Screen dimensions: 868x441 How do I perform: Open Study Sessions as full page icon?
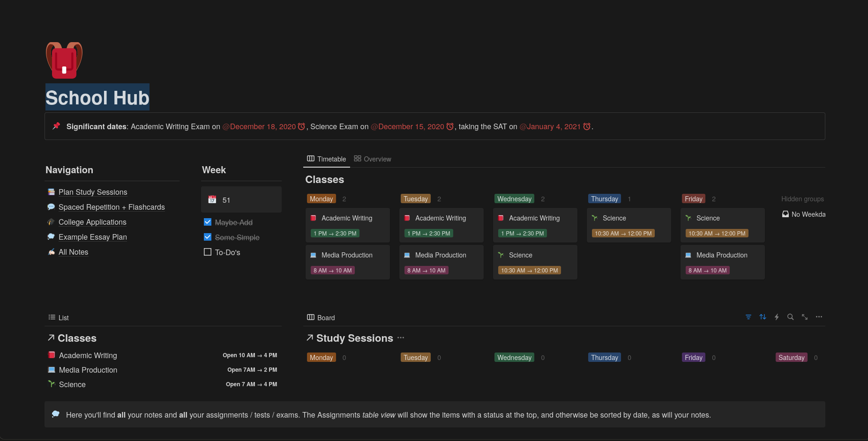(x=805, y=317)
